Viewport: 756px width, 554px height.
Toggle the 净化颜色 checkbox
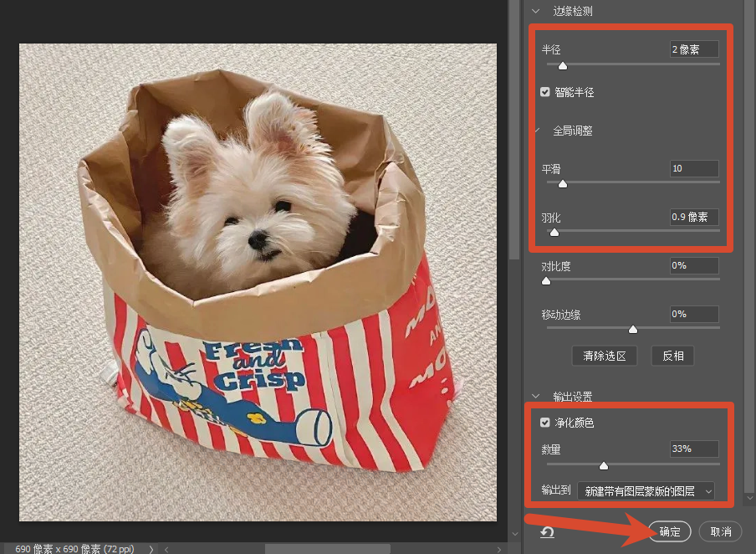click(x=544, y=423)
